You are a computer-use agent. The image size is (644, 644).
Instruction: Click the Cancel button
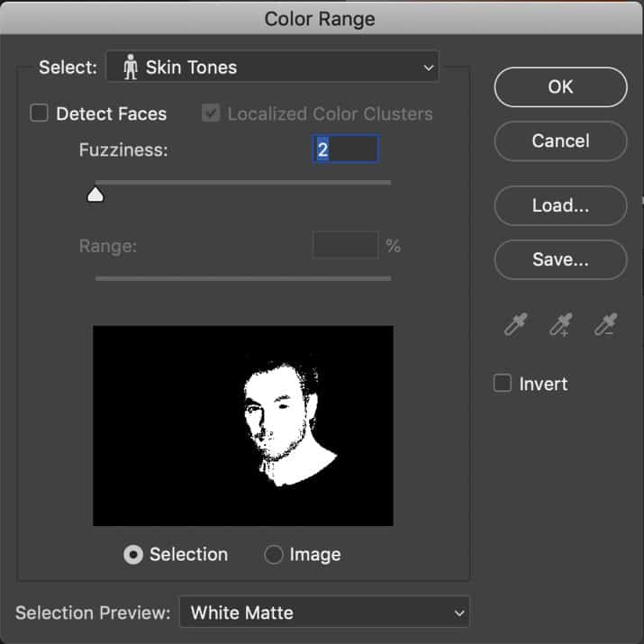click(560, 141)
